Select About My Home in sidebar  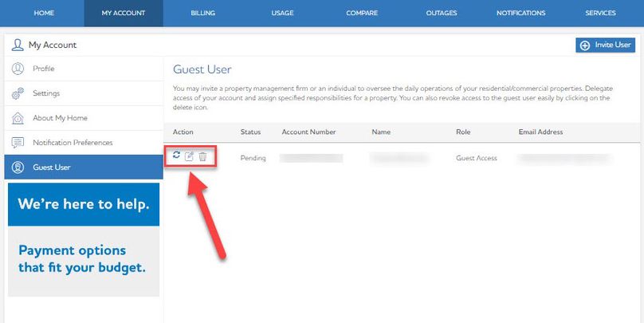(60, 118)
